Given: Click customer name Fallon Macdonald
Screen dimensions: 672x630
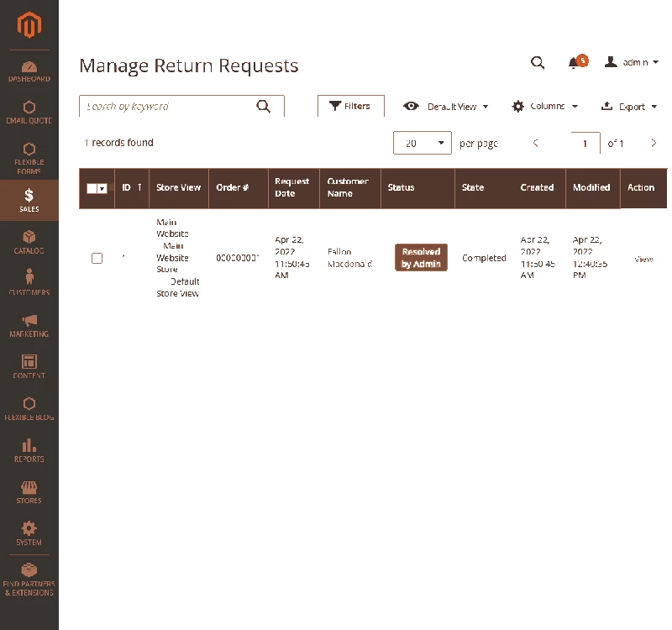Looking at the screenshot, I should pos(349,258).
